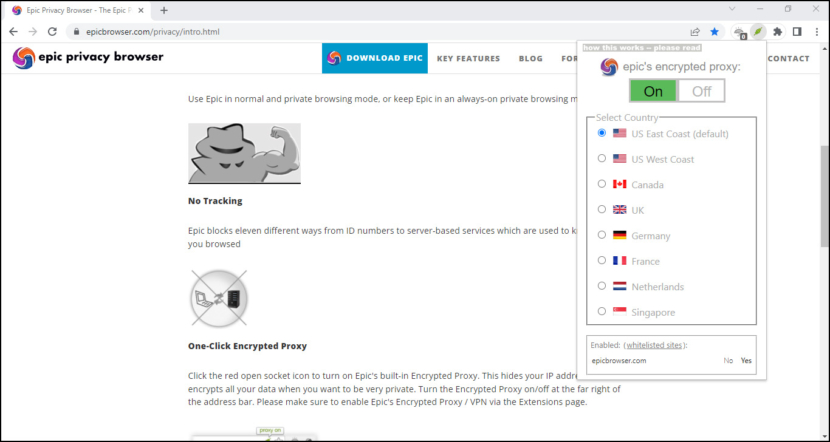830x442 pixels.
Task: Open the cloud extension icon with 0 badge
Action: (739, 32)
